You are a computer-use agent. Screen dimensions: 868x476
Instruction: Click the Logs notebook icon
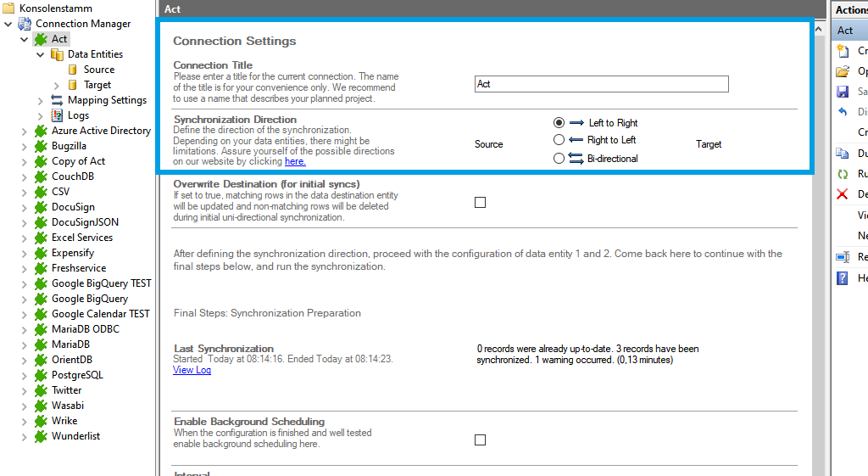coord(57,115)
